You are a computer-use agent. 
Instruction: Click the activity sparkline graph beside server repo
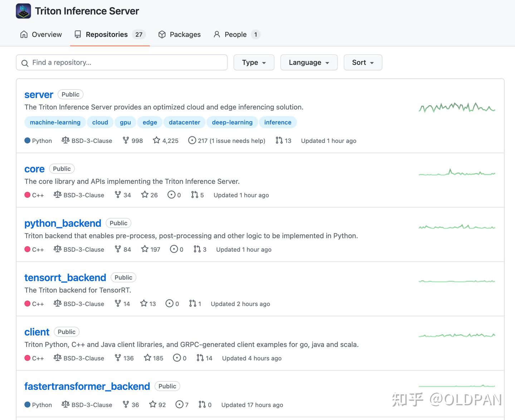[457, 107]
